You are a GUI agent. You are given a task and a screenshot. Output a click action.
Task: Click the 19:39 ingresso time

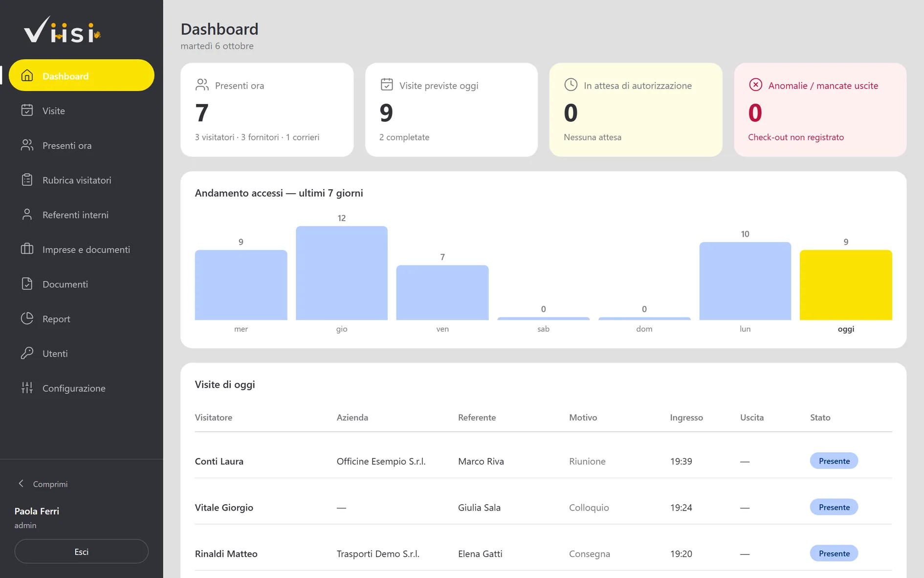point(681,461)
